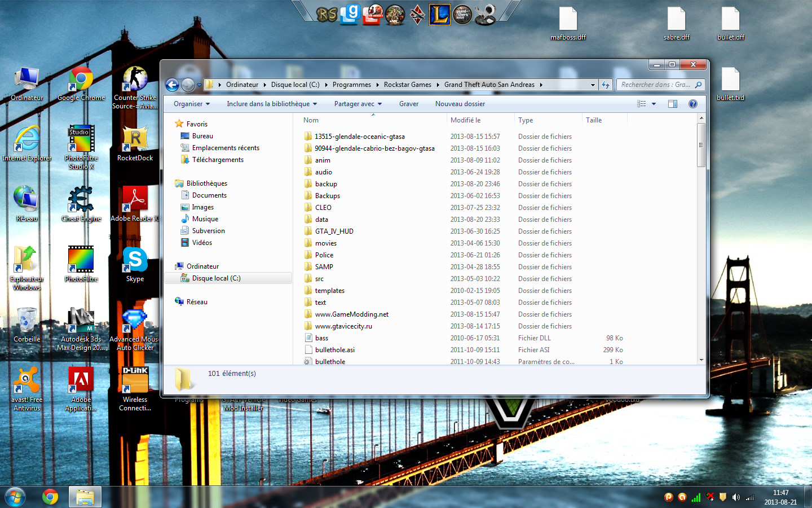
Task: Open view options dropdown arrow
Action: 654,104
